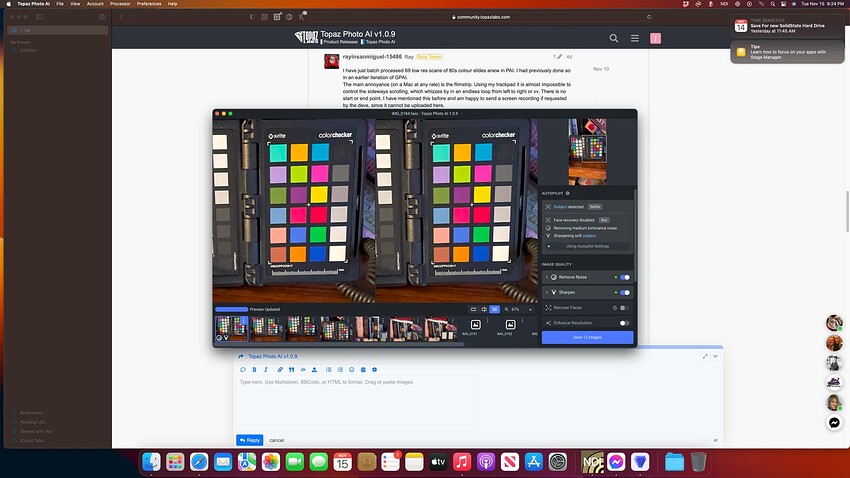Expand the Sharpen settings
850x478 pixels.
coord(546,292)
